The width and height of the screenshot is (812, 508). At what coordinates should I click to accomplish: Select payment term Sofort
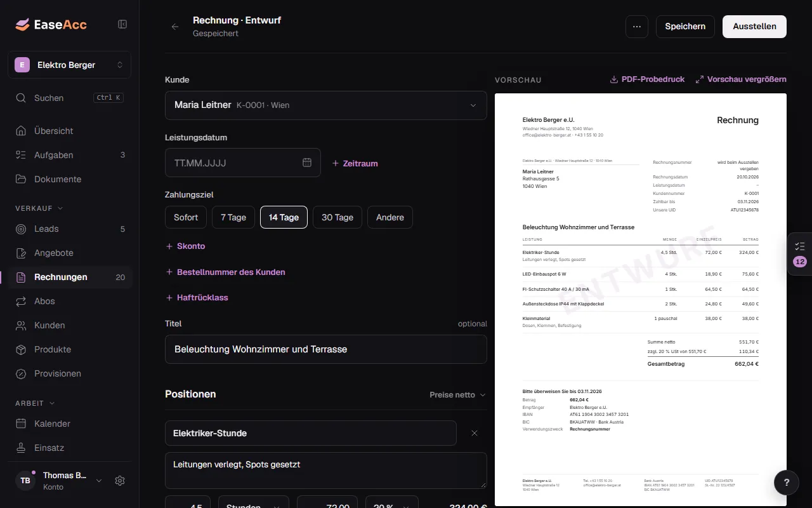point(186,217)
